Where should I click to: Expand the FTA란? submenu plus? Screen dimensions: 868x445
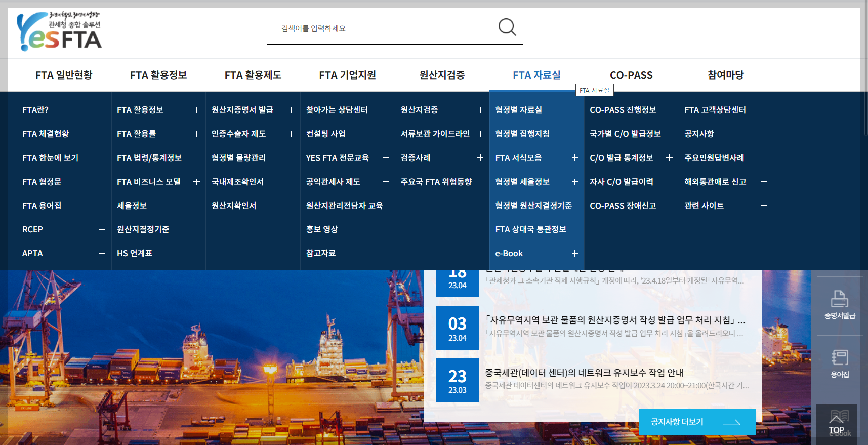[x=102, y=110]
